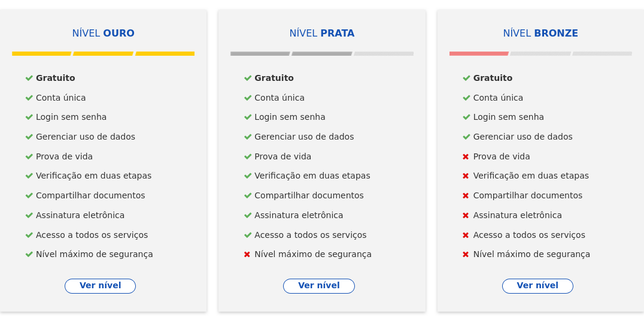Click the red progress segment under Nível Bronze

click(x=479, y=53)
